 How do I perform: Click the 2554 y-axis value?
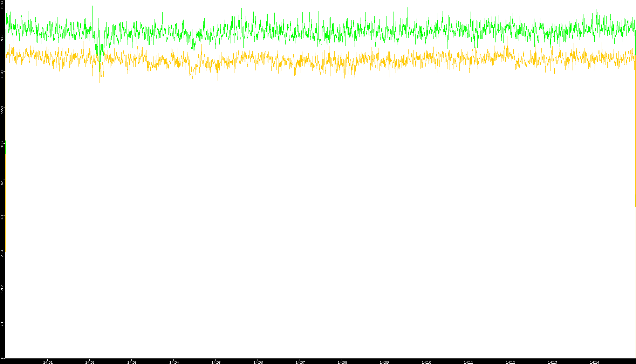click(2, 253)
